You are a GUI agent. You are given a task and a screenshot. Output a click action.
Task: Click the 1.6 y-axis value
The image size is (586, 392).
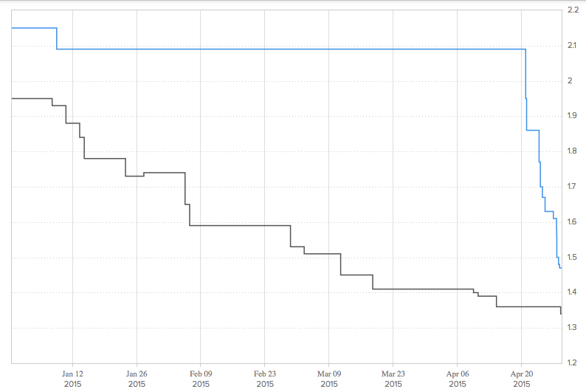(x=572, y=221)
